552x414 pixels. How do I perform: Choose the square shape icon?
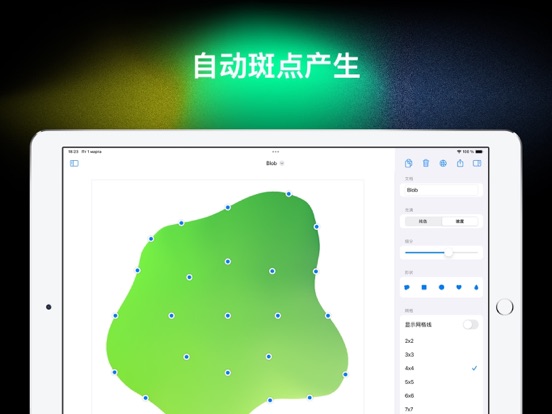tap(424, 287)
